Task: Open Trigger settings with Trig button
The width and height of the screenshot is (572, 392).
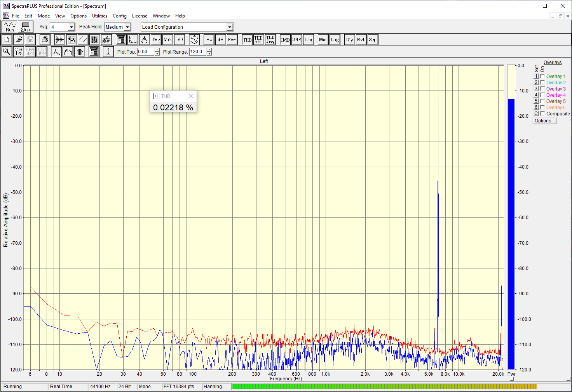Action: tap(156, 40)
